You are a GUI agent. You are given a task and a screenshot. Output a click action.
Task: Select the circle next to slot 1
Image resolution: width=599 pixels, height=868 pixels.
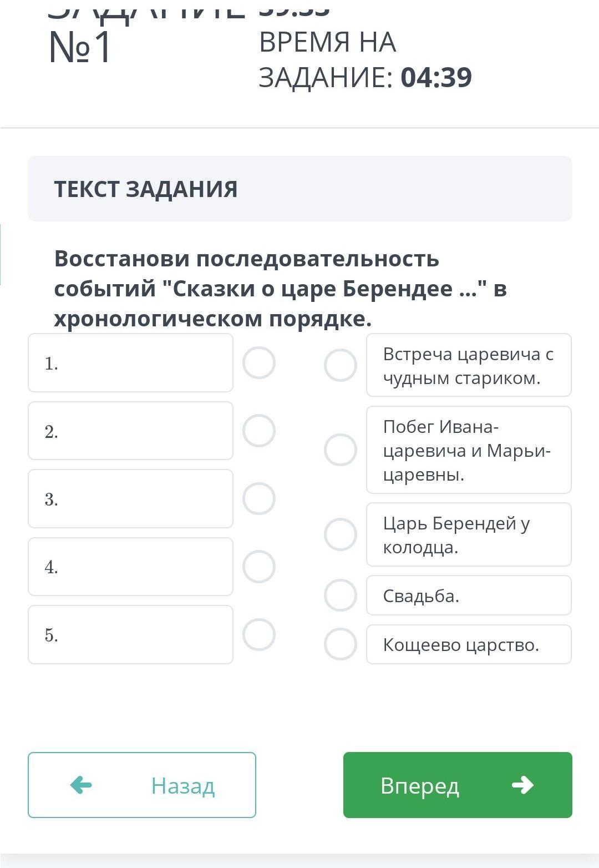[x=259, y=363]
